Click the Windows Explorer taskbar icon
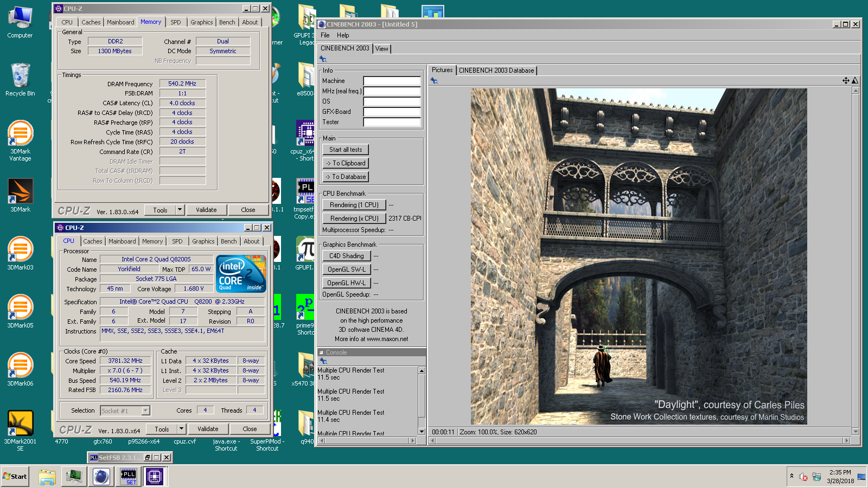Screen dimensions: 868x488 (47, 477)
